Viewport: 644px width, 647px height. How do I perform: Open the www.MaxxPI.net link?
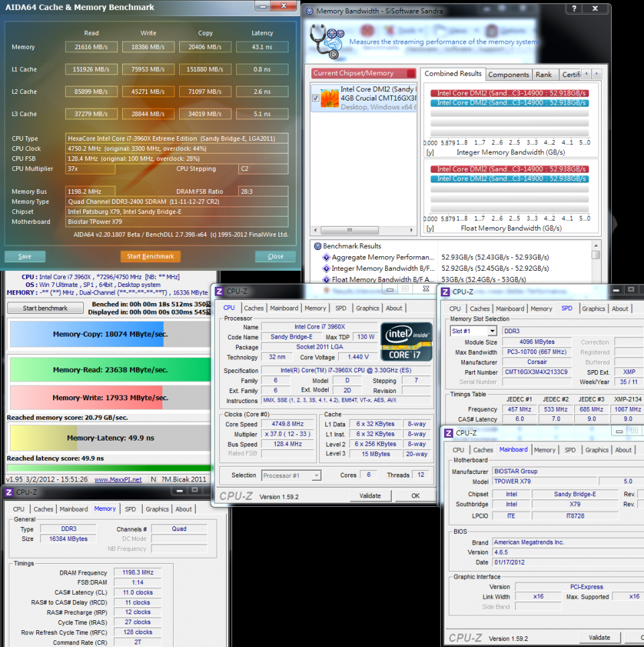[117, 479]
